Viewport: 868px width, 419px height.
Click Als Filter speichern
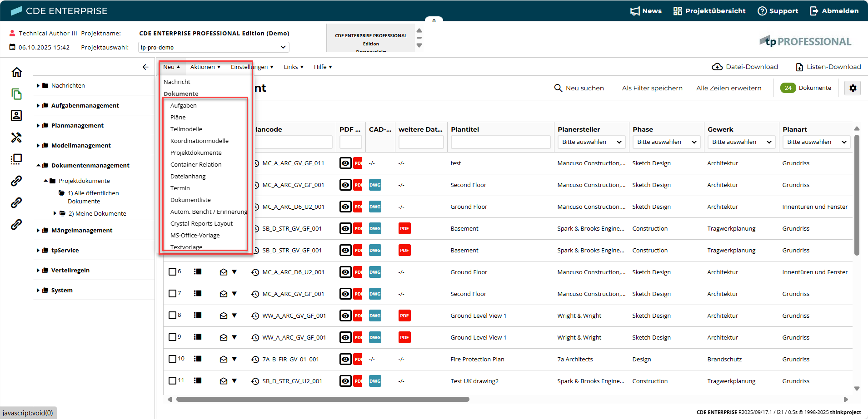652,88
